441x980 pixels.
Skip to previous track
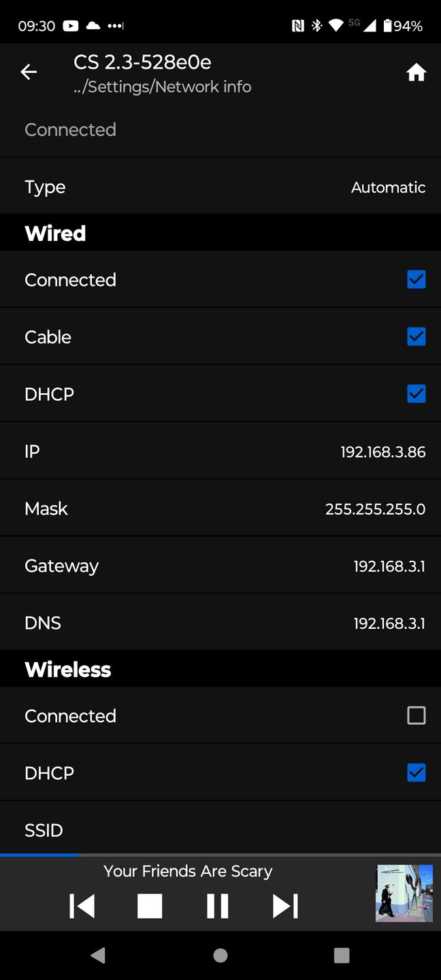pyautogui.click(x=82, y=906)
